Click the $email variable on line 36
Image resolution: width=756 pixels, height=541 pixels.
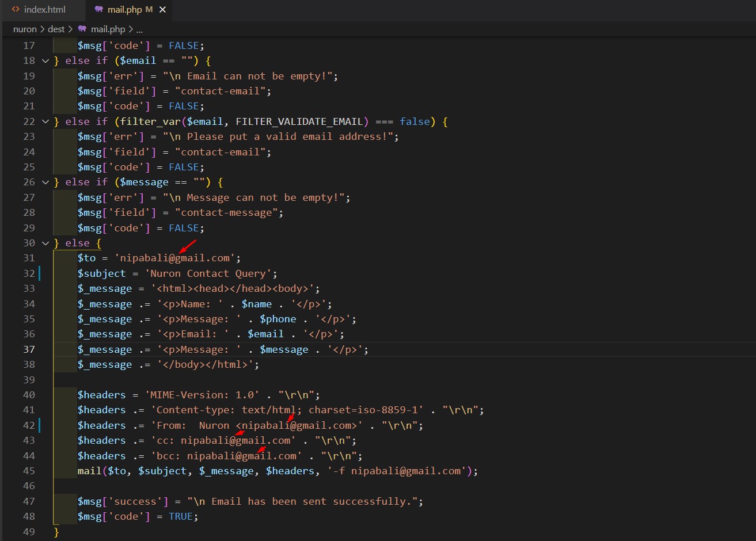point(266,334)
